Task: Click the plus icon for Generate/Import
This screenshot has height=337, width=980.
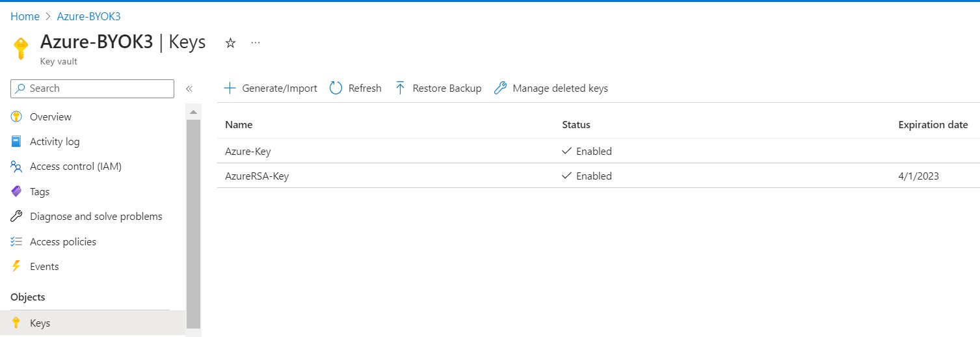Action: click(230, 88)
